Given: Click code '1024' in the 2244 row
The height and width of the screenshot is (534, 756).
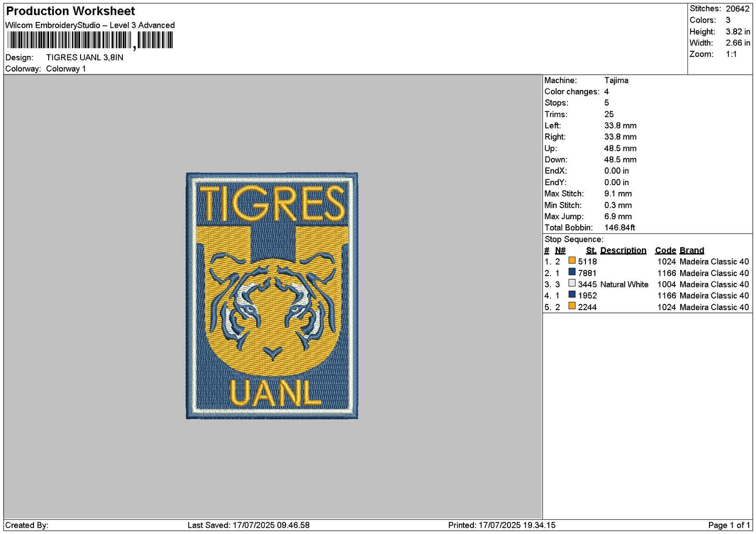Looking at the screenshot, I should 667,308.
